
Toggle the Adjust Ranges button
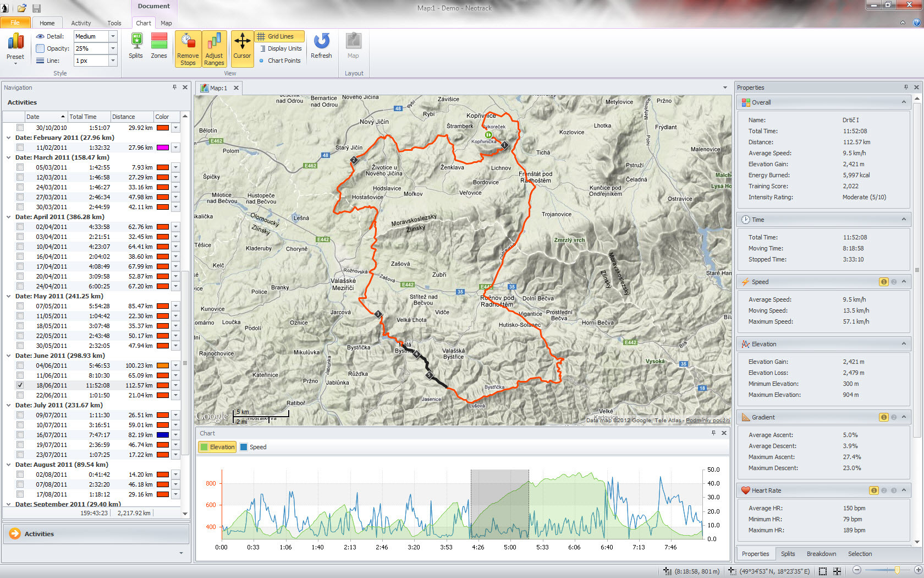click(215, 49)
